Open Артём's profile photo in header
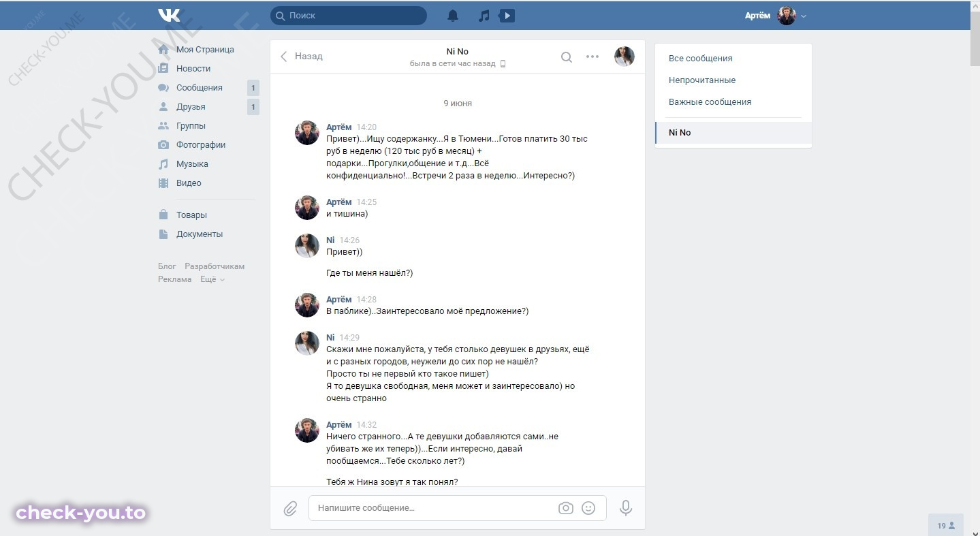 (787, 16)
